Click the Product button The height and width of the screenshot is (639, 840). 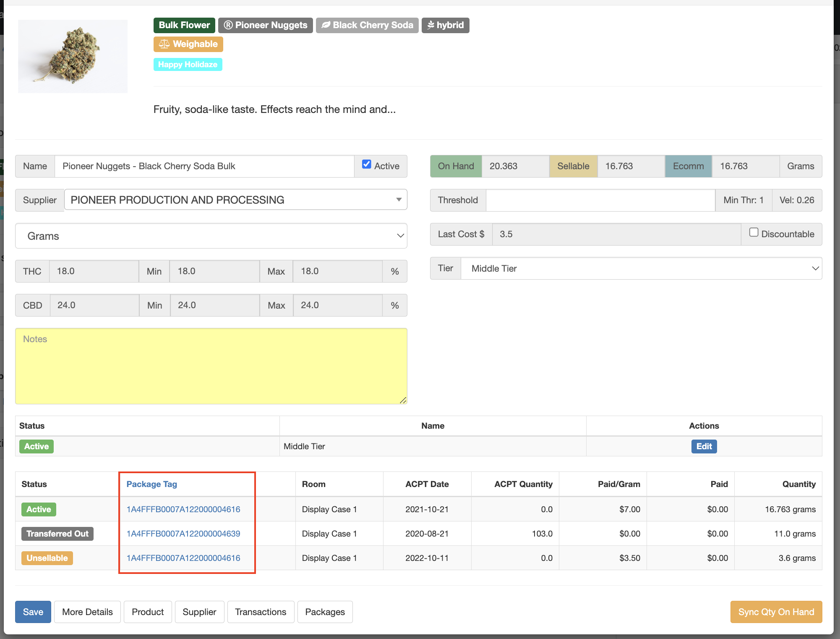click(x=148, y=612)
